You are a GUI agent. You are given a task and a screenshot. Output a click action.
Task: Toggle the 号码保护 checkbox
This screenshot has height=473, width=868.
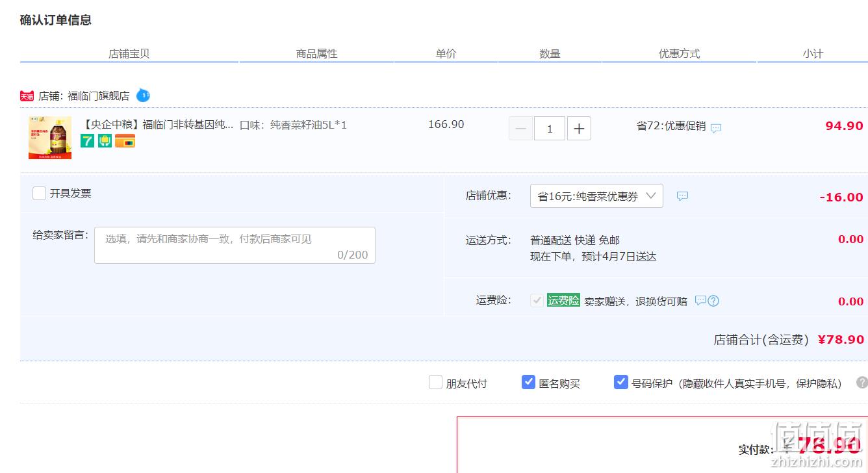[621, 383]
